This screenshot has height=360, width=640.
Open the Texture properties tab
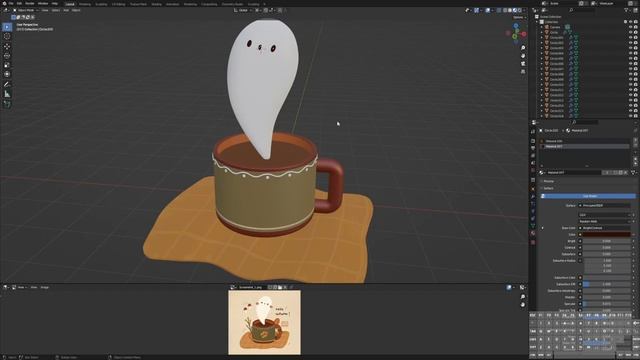click(x=533, y=242)
